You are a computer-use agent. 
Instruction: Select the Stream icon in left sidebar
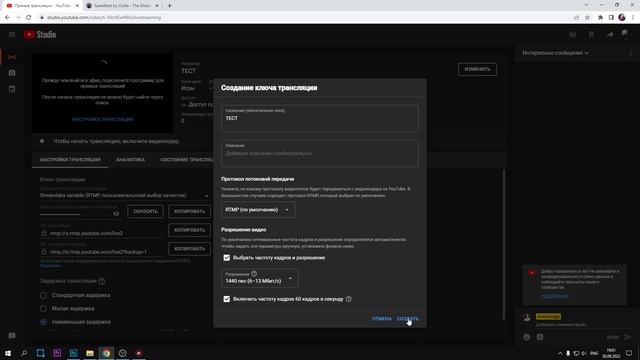[12, 57]
